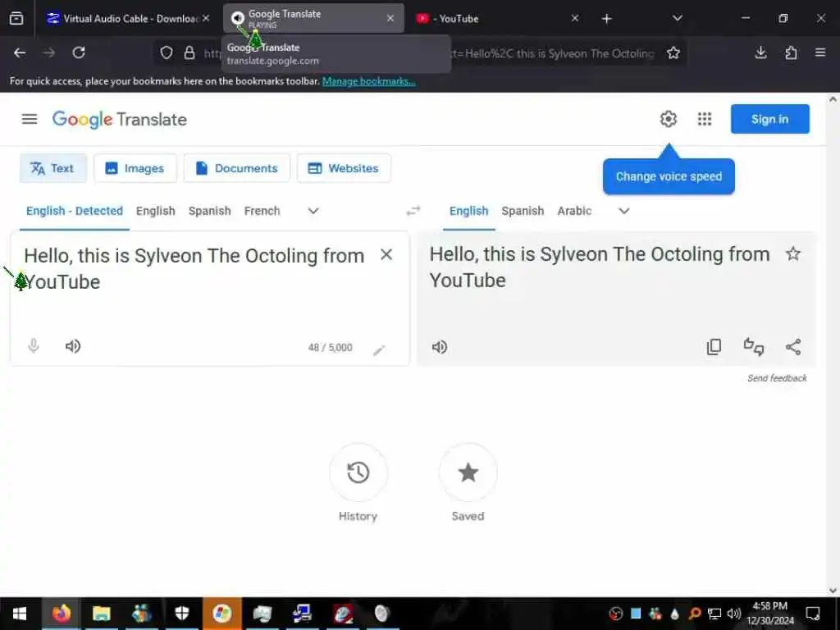The image size is (840, 630).
Task: Start voice input with microphone
Action: point(33,346)
